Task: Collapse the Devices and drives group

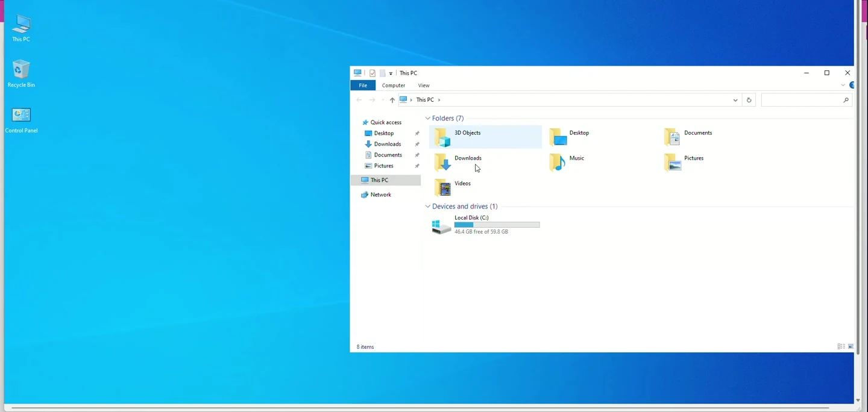Action: [427, 207]
